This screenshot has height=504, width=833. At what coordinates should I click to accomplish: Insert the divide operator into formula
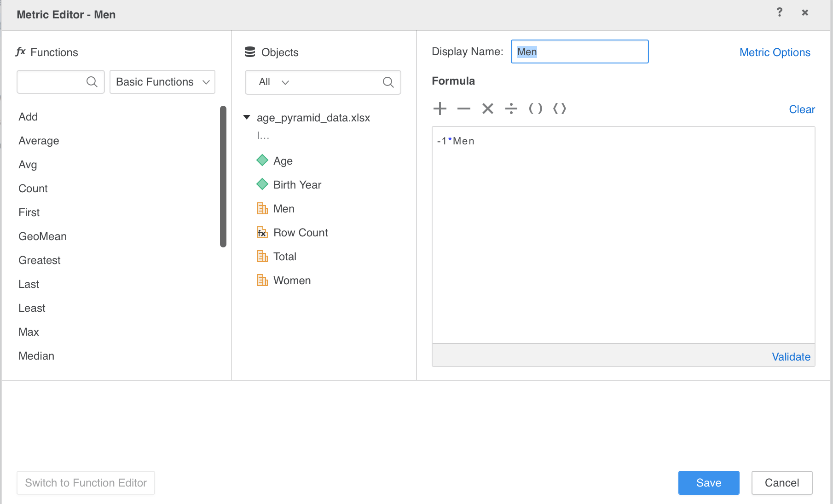(511, 109)
